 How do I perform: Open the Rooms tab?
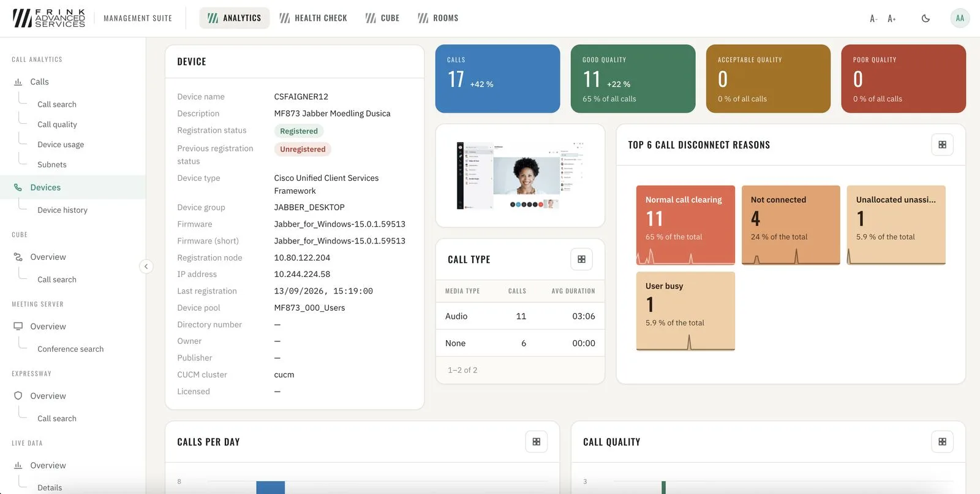click(x=438, y=18)
